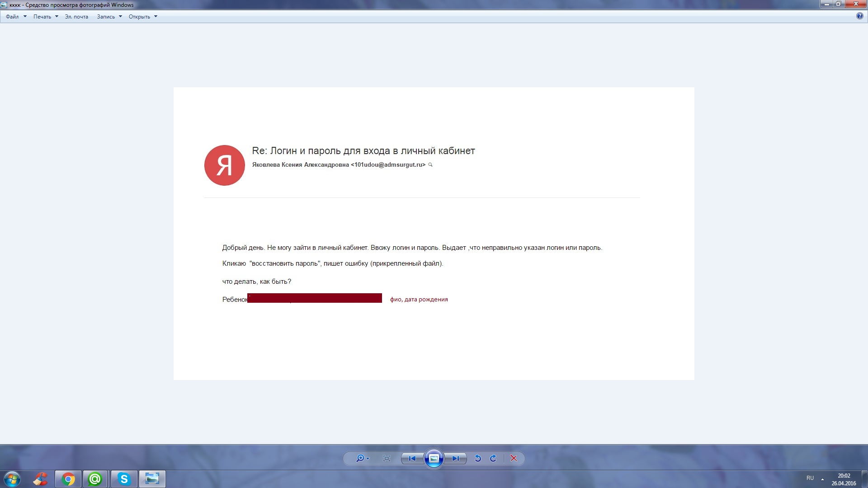Click the RU language indicator
Image resolution: width=868 pixels, height=488 pixels.
pos(810,478)
